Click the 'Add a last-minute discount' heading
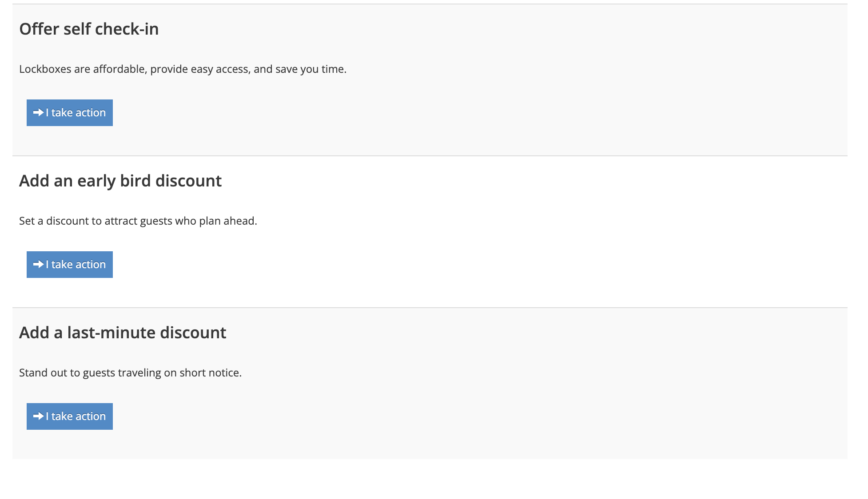868x499 pixels. click(x=123, y=332)
